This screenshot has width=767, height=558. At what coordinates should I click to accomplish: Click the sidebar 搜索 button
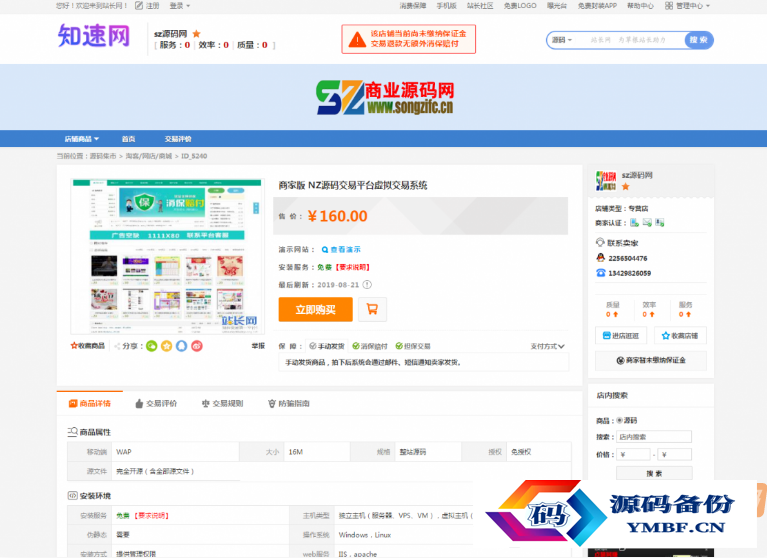pyautogui.click(x=654, y=473)
